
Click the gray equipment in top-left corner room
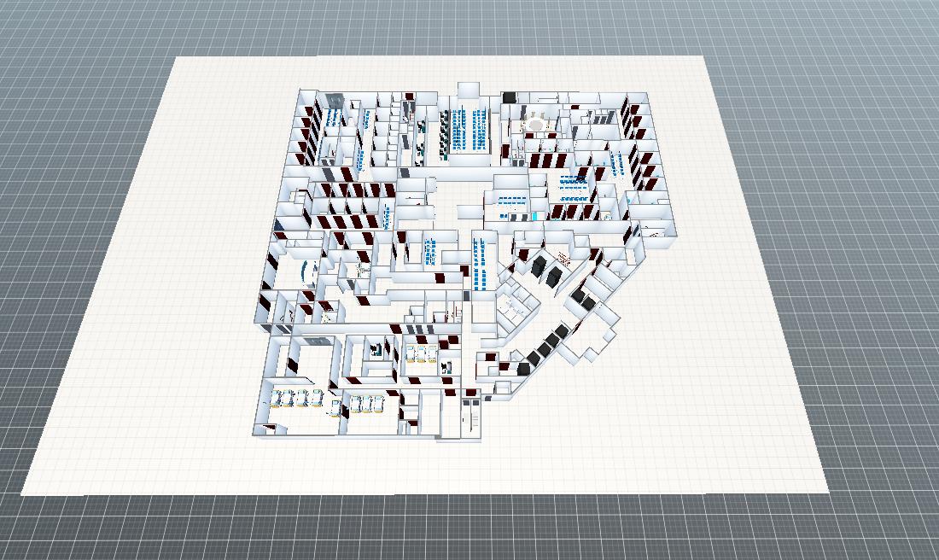[334, 102]
